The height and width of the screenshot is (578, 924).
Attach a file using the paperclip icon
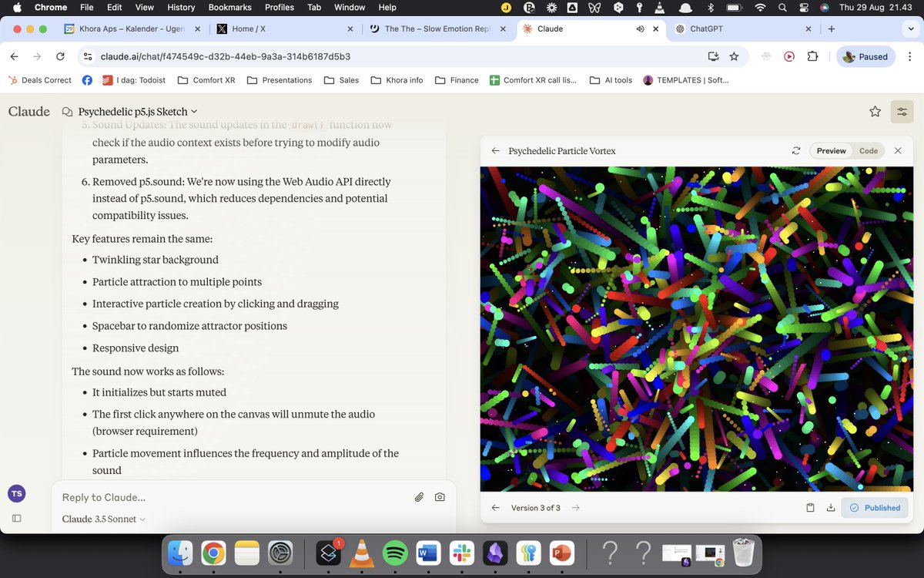[419, 497]
